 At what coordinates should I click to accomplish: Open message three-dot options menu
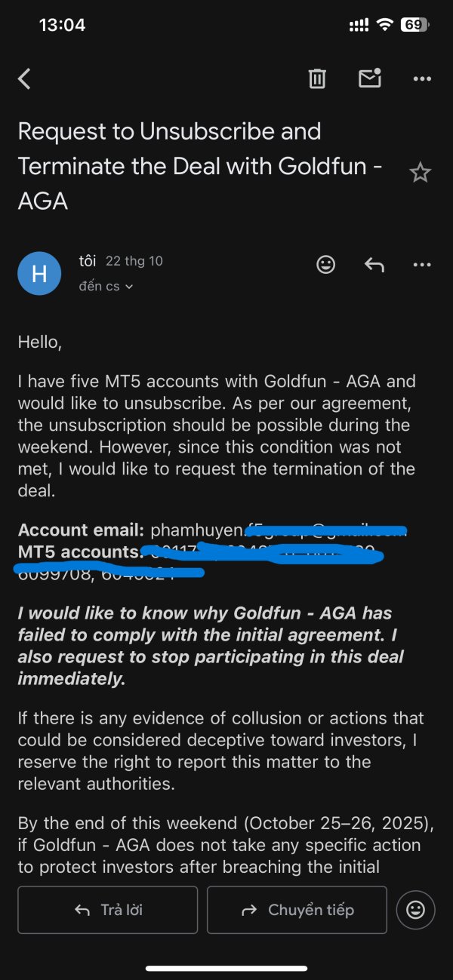click(421, 264)
